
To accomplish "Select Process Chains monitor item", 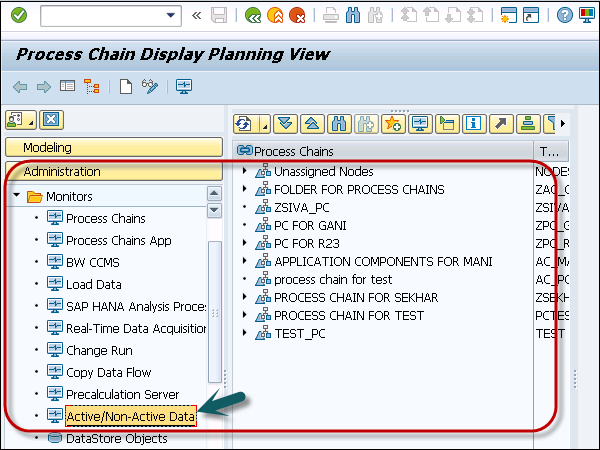I will pos(106,218).
